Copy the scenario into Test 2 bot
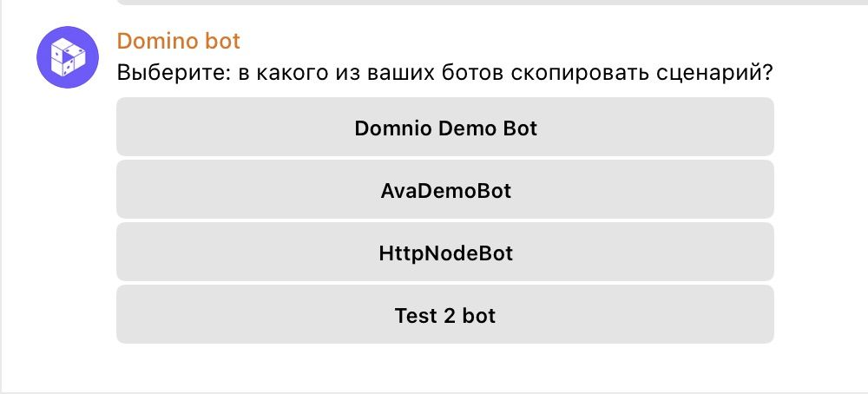This screenshot has width=868, height=394. [445, 315]
